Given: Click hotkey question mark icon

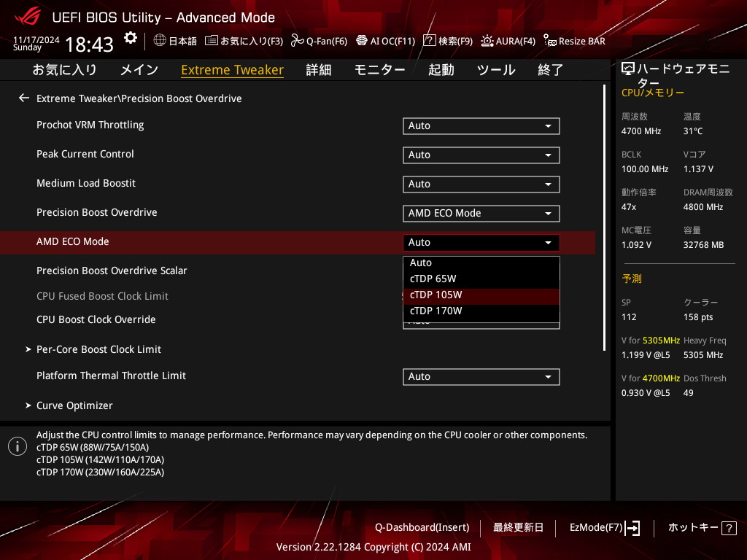Looking at the screenshot, I should point(729,528).
